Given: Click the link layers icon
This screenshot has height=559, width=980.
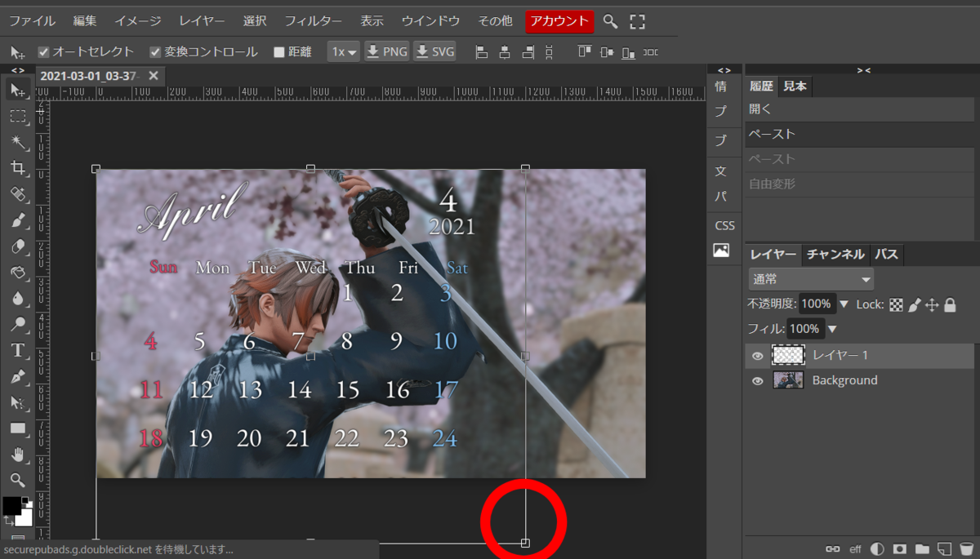Looking at the screenshot, I should [833, 548].
